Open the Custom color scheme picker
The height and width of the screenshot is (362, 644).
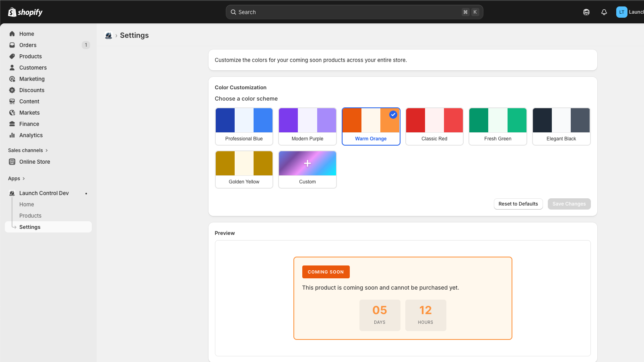pos(307,169)
